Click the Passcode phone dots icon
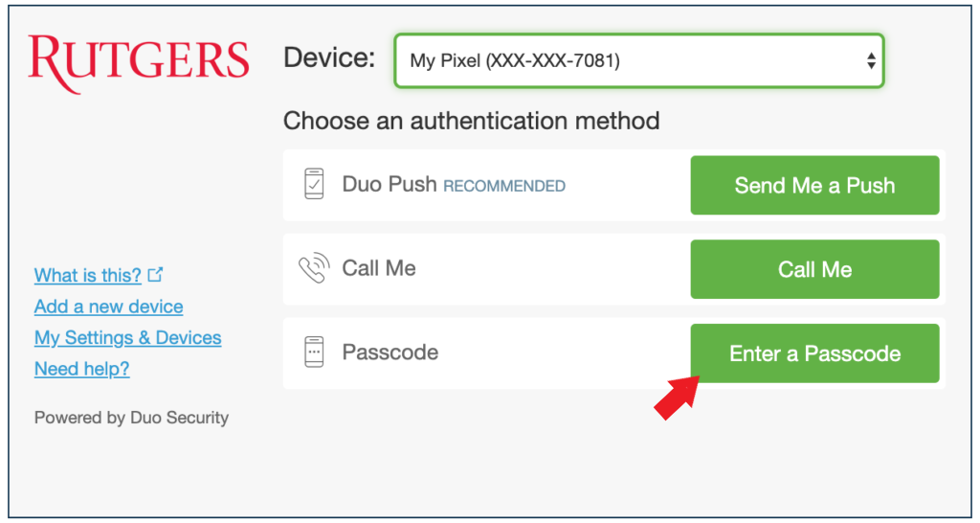980x523 pixels. 314,352
